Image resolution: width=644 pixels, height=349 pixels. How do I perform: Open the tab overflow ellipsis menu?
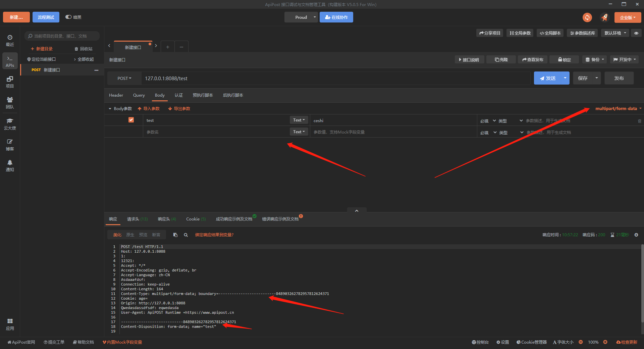tap(181, 47)
